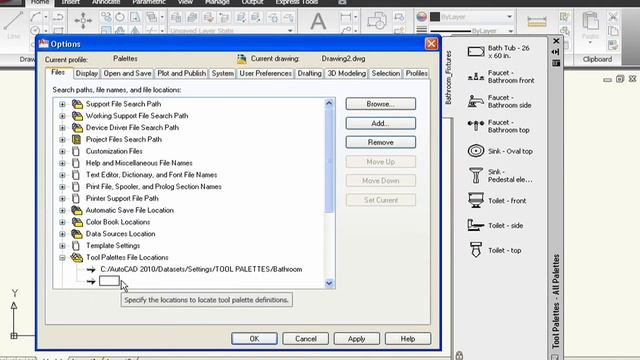Click the Add... button

pos(380,123)
